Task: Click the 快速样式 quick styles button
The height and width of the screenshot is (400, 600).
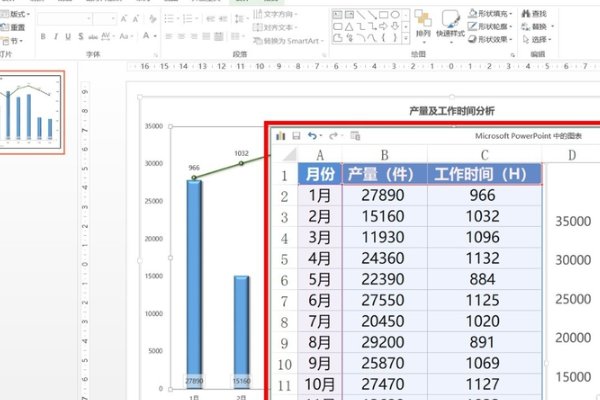Action: [450, 26]
